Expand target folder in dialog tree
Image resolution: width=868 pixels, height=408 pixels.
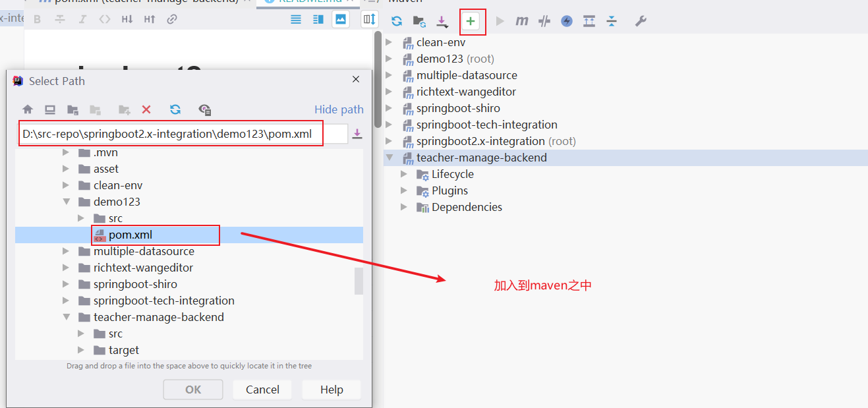(x=80, y=350)
